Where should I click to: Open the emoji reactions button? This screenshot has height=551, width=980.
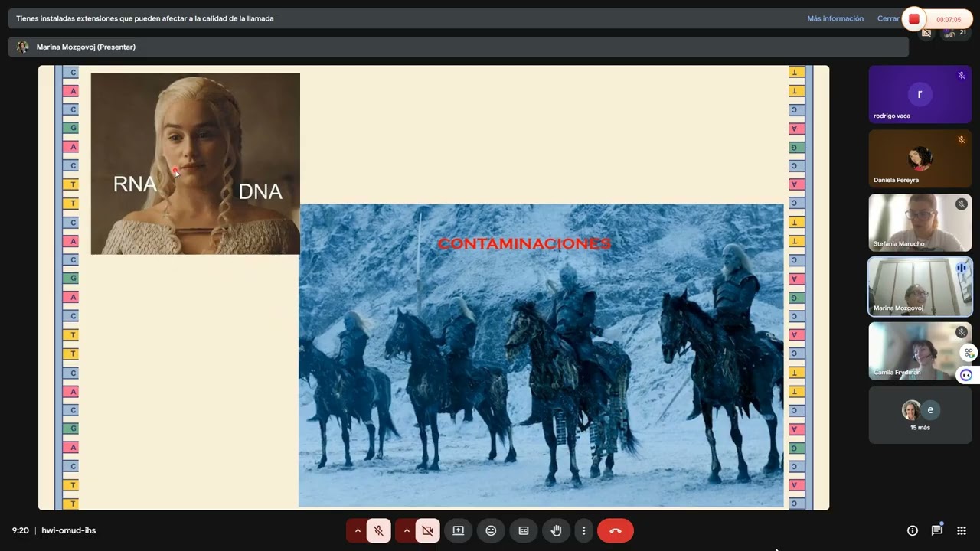point(491,530)
